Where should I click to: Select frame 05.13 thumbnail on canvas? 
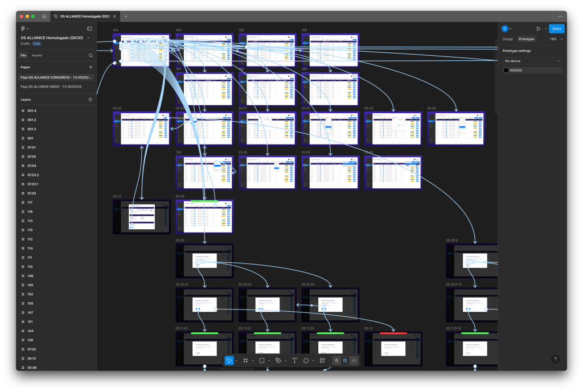pos(142,217)
